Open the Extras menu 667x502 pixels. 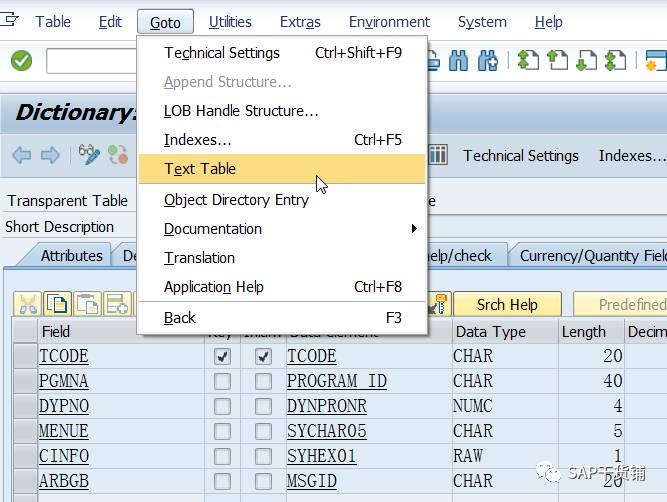[x=300, y=22]
